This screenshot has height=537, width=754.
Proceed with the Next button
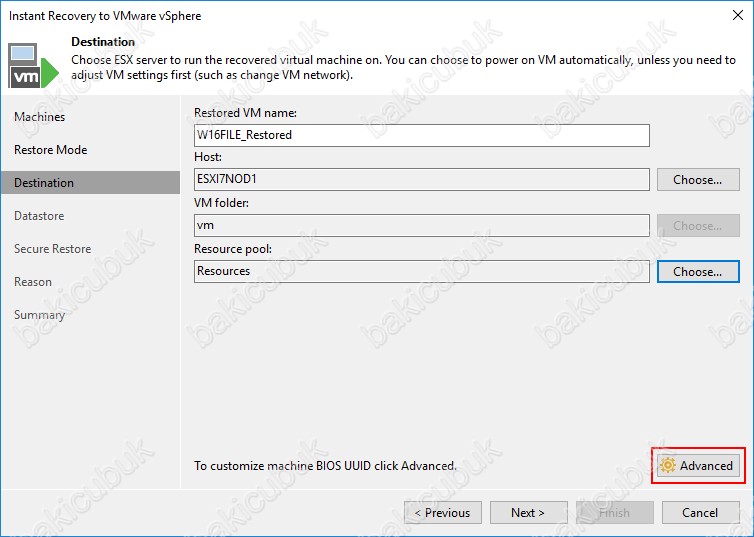(528, 512)
